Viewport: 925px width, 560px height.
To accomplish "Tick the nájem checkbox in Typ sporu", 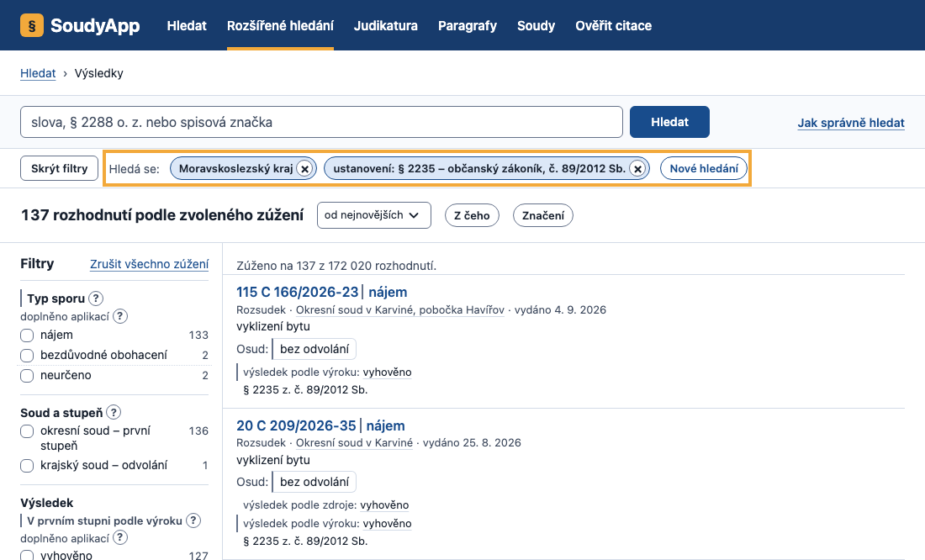I will 27,335.
